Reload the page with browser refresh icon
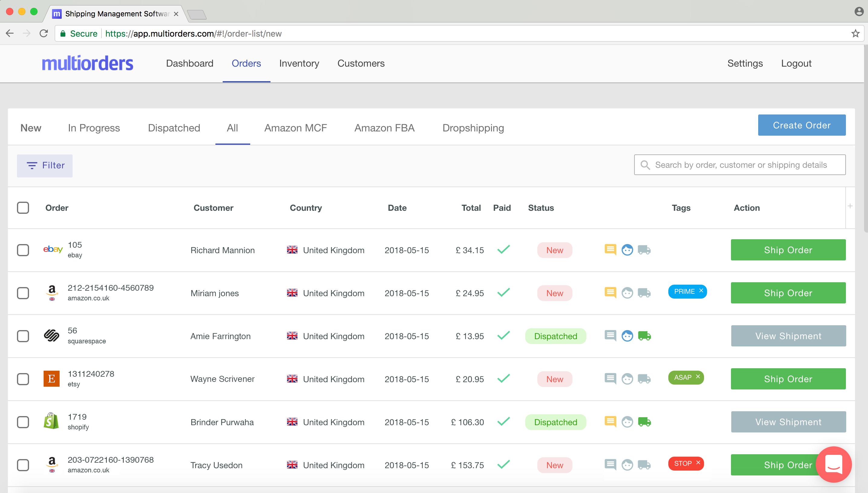 44,34
